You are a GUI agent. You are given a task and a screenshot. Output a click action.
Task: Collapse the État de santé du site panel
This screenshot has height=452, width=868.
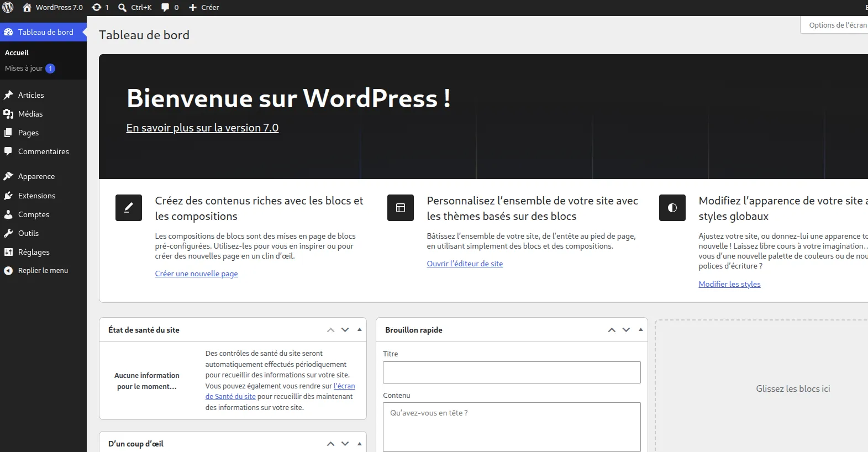tap(360, 330)
